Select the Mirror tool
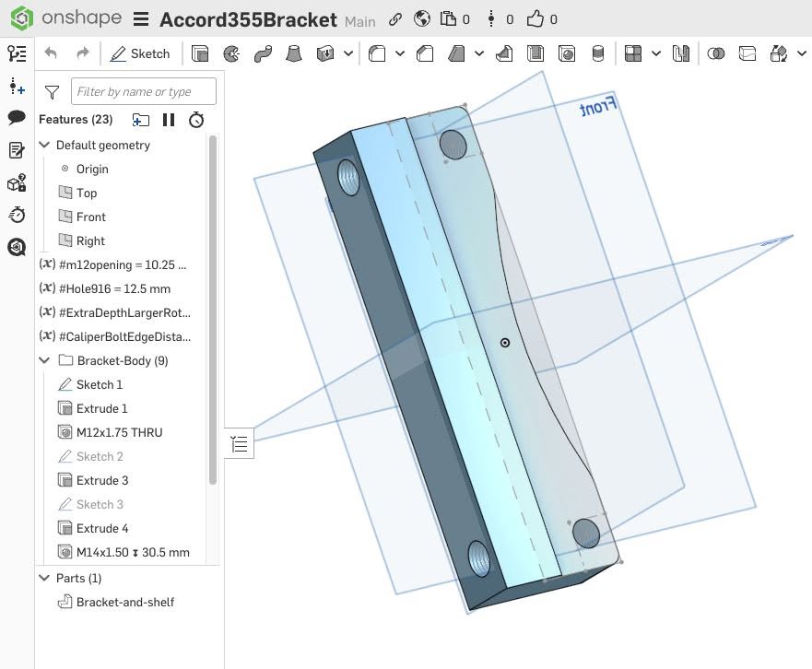This screenshot has height=669, width=812. coord(681,53)
